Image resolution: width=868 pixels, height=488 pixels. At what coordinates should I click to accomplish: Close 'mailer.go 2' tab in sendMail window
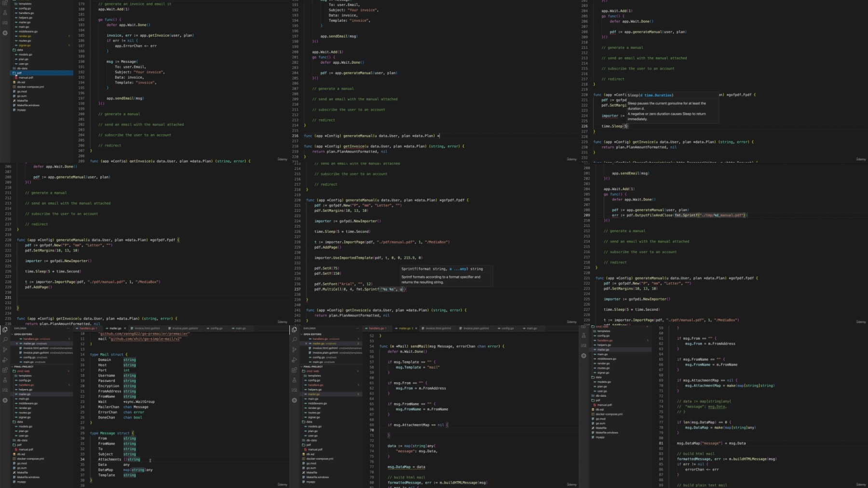click(x=416, y=328)
